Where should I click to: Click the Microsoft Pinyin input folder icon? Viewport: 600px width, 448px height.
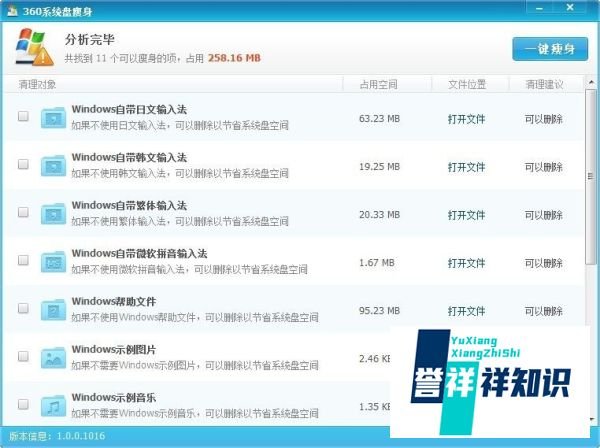(x=53, y=262)
